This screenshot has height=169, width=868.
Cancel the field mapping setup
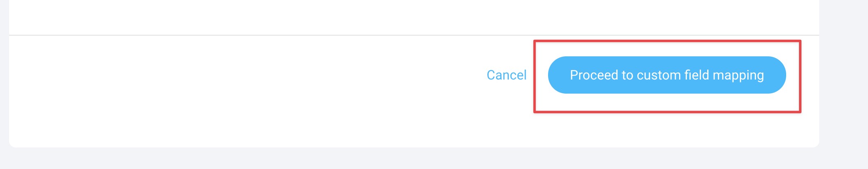(506, 75)
